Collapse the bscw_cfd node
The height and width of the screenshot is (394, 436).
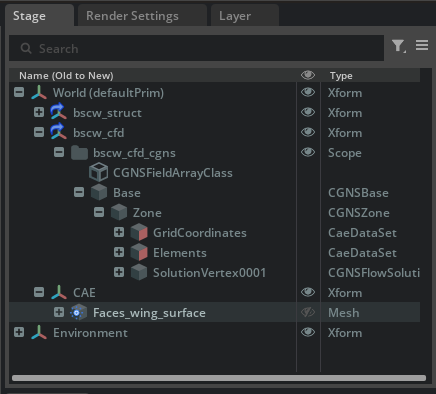pyautogui.click(x=39, y=132)
